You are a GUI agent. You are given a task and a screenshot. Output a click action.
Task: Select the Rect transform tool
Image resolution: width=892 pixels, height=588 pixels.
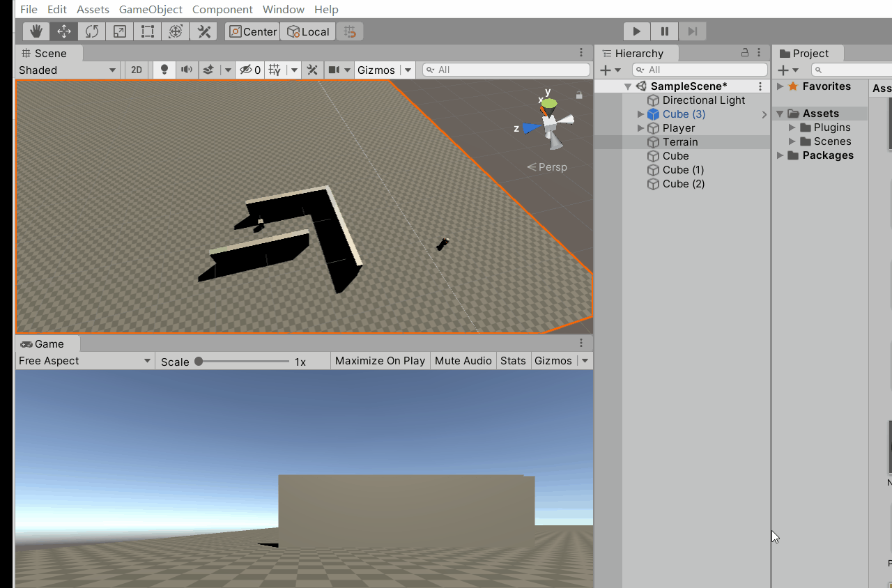pos(148,31)
